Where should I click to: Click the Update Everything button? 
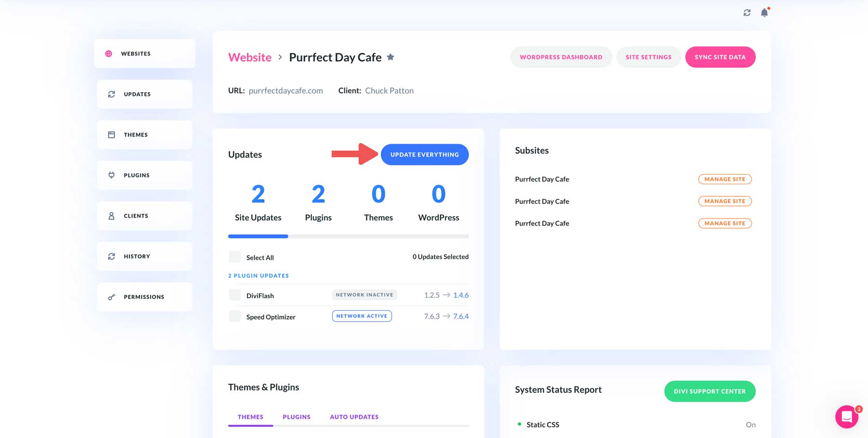pyautogui.click(x=424, y=154)
